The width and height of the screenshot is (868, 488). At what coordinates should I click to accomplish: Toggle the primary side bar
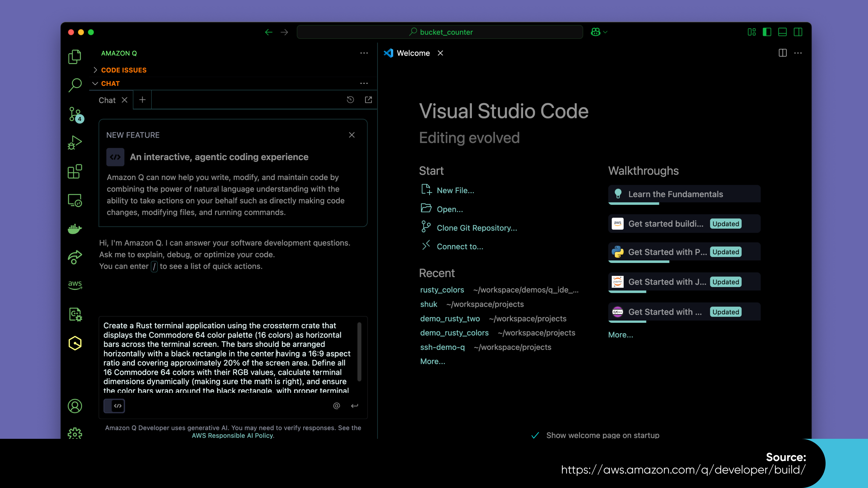[767, 32]
